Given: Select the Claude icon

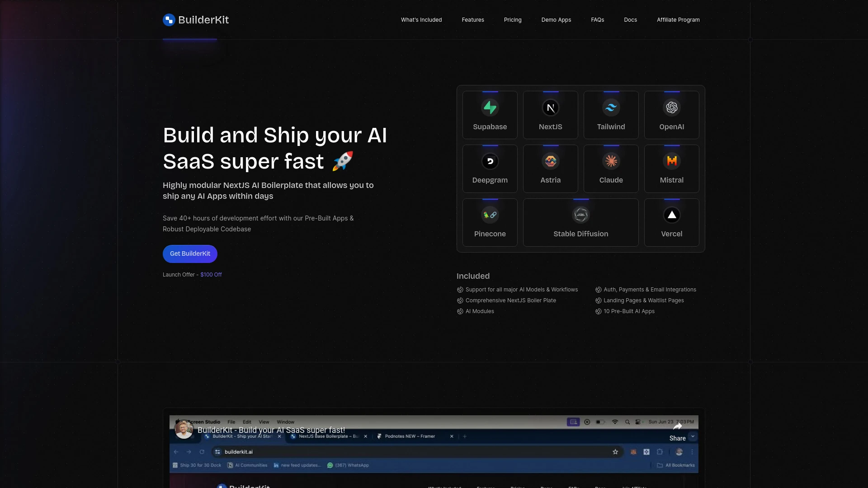Looking at the screenshot, I should [x=611, y=161].
